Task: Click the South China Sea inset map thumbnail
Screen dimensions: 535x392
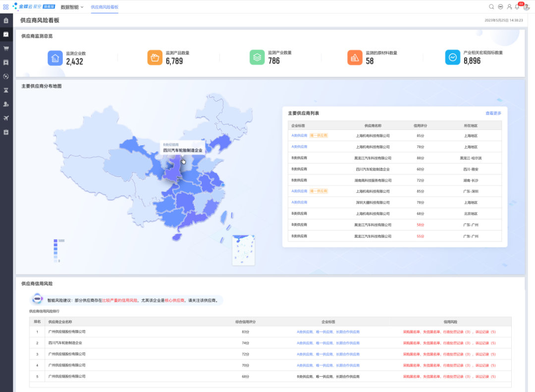Action: tap(243, 250)
